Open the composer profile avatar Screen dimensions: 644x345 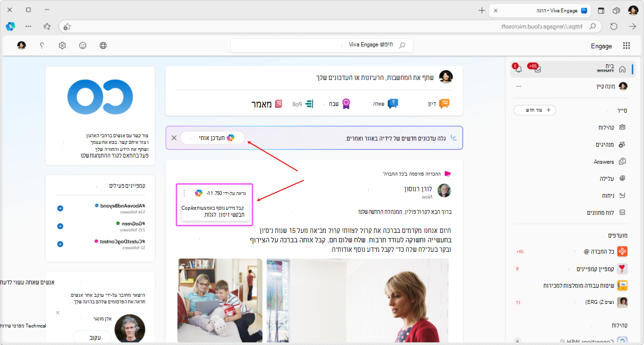[x=446, y=77]
